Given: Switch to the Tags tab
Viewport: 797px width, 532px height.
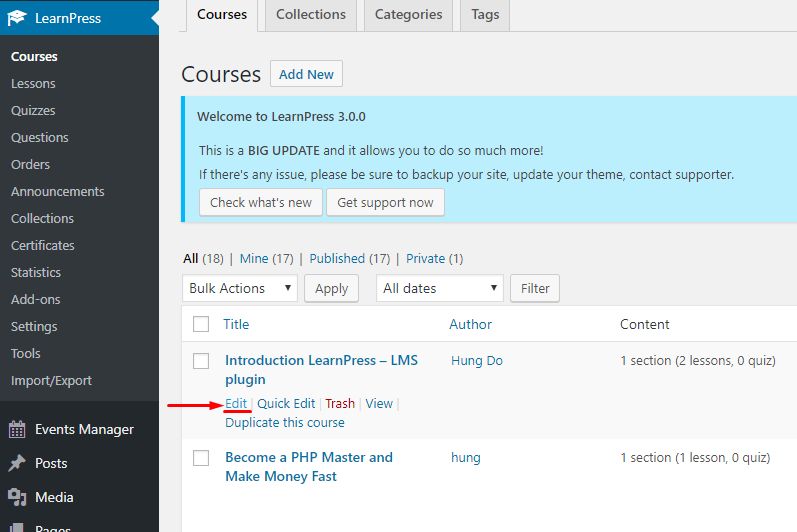Looking at the screenshot, I should coord(485,15).
